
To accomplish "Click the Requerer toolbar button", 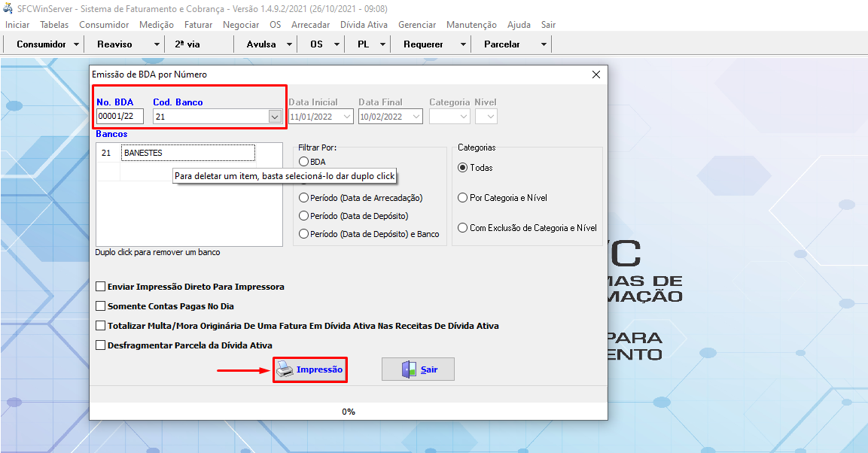I will pyautogui.click(x=423, y=44).
